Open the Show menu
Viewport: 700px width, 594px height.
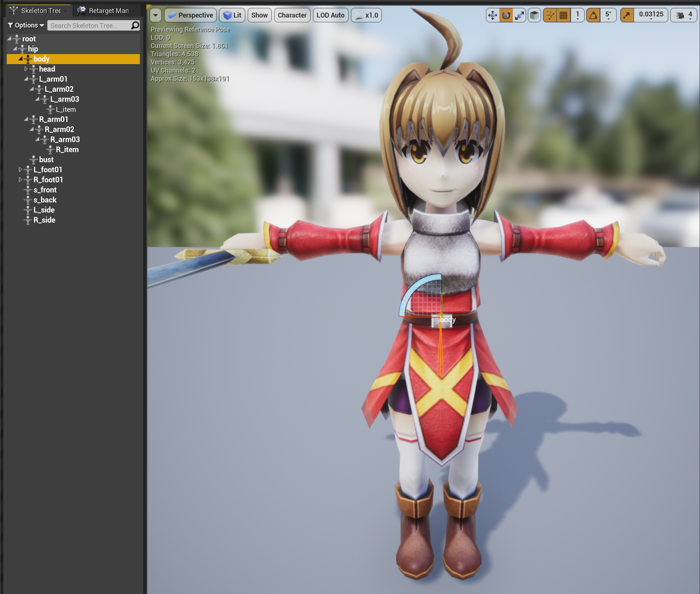260,15
